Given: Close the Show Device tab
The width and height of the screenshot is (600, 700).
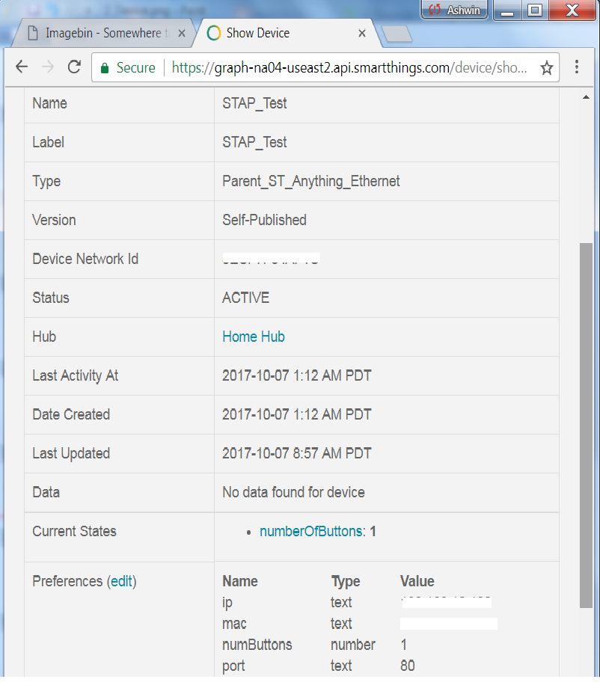Looking at the screenshot, I should (362, 33).
